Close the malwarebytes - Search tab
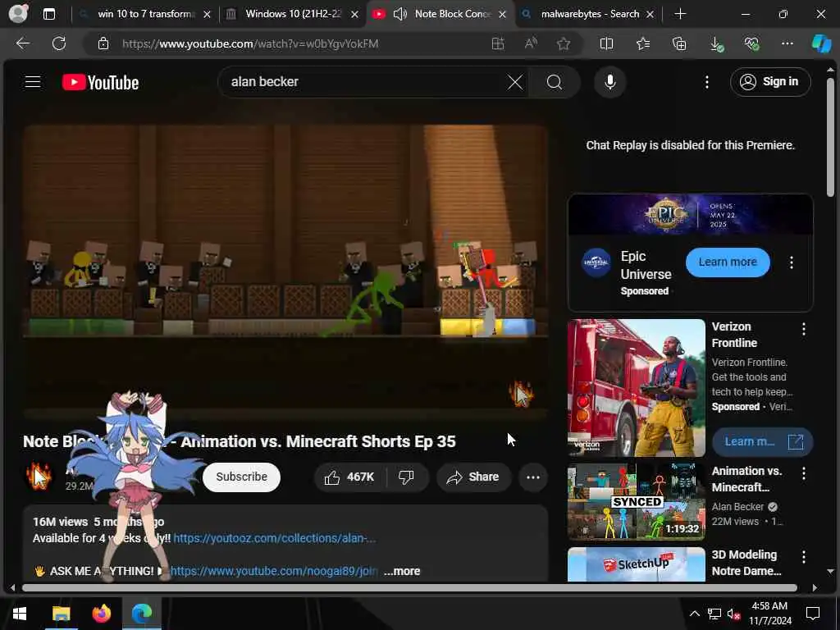Screen dimensions: 840x630 tap(650, 15)
